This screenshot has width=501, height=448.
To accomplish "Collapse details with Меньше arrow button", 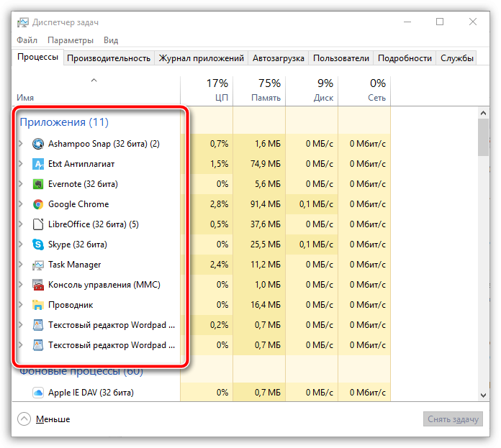I will coord(24,419).
